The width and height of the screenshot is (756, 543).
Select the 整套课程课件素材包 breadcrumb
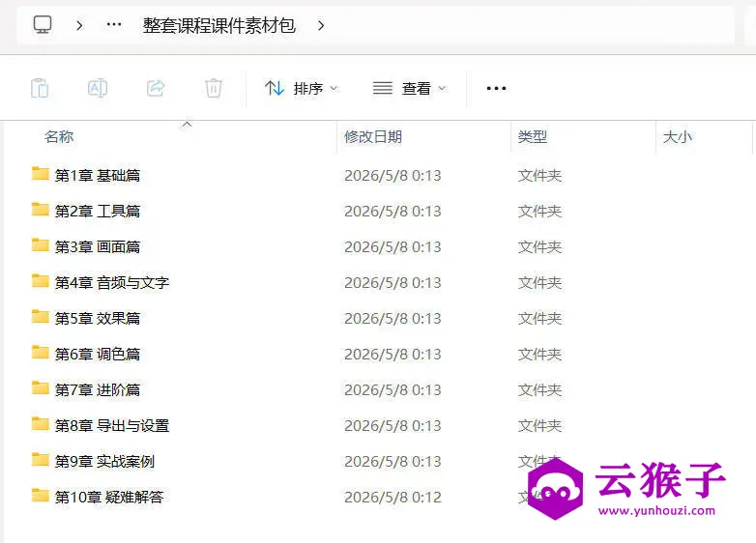pyautogui.click(x=218, y=25)
